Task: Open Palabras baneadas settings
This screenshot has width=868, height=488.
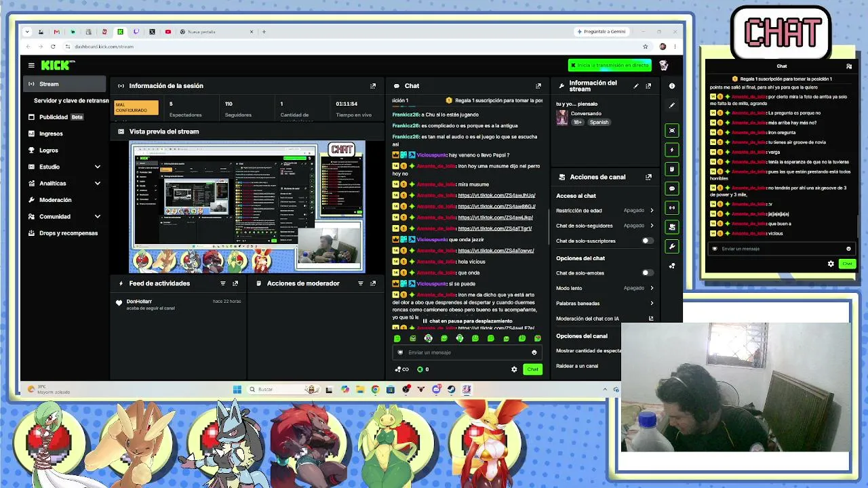Action: (605, 303)
